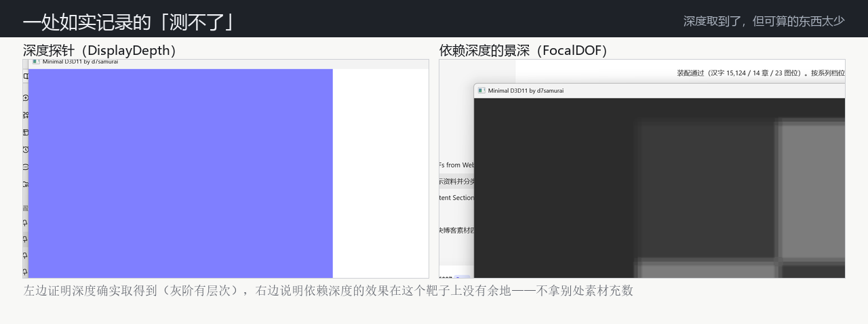Click the clock icon in the left sidebar strip
Viewport: 868px width, 324px height.
pos(26,150)
